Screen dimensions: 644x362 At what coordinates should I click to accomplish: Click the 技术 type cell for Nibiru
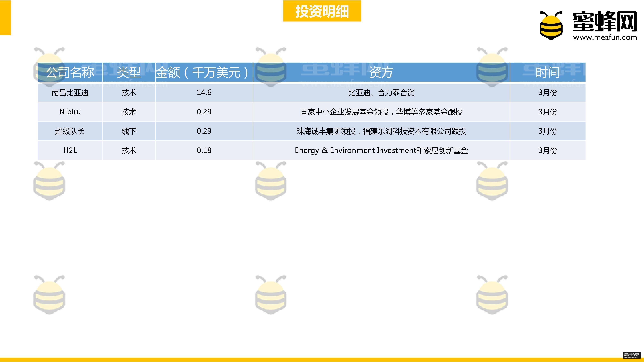(129, 112)
